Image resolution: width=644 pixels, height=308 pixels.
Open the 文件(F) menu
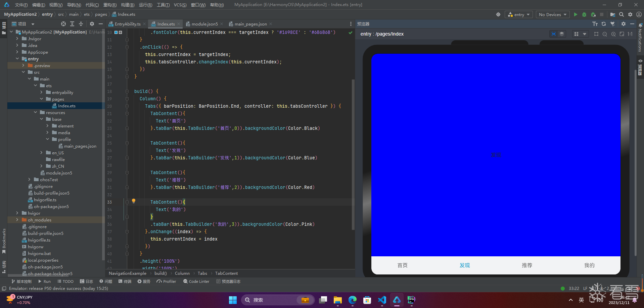click(21, 5)
